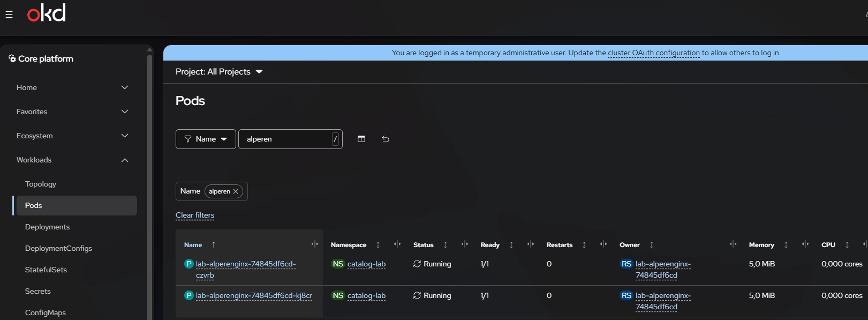Click the reset filters undo icon

pos(386,139)
